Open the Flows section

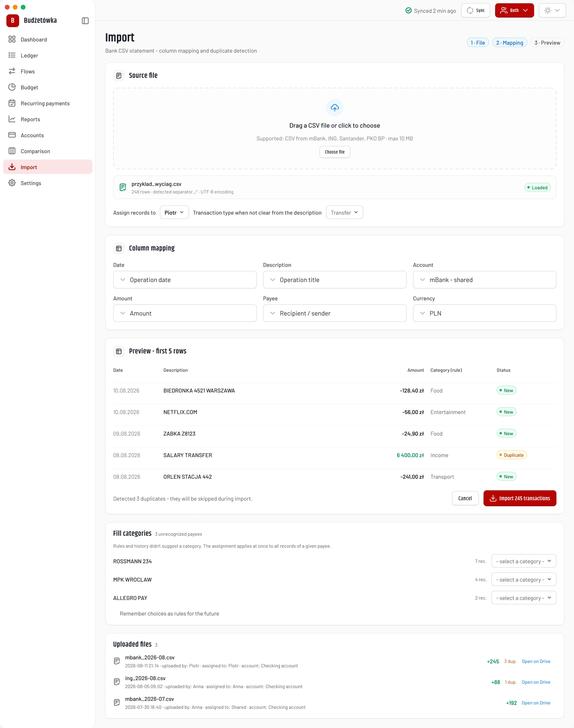coord(48,71)
